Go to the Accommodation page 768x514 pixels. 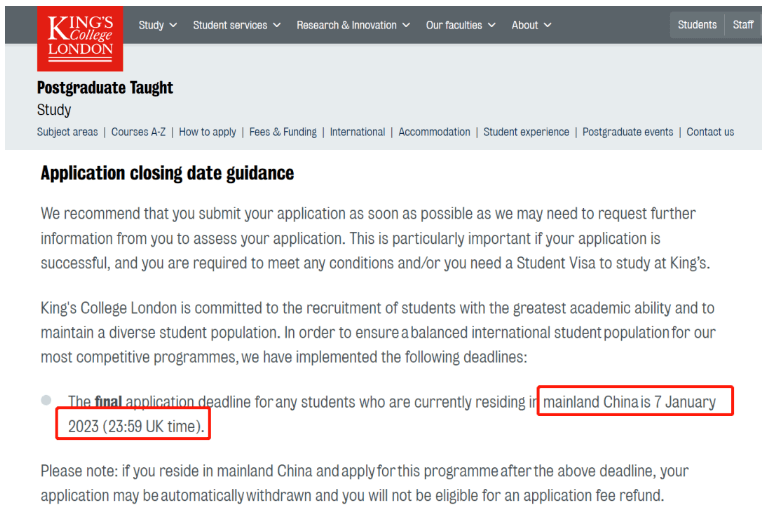pyautogui.click(x=434, y=132)
